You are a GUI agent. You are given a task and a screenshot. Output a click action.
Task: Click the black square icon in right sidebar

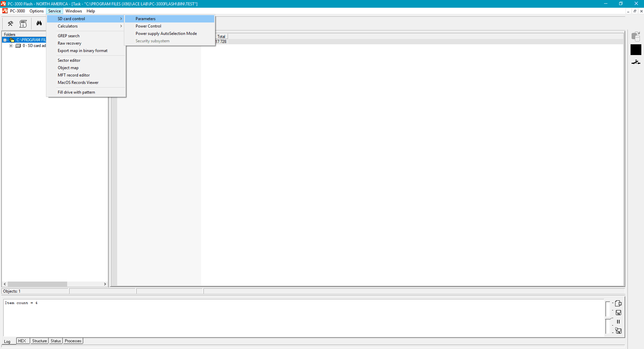click(x=636, y=50)
